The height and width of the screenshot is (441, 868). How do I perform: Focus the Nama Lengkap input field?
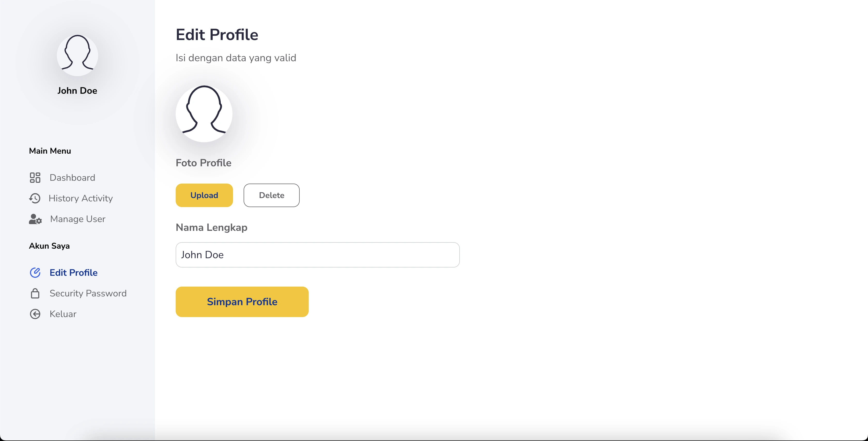317,255
